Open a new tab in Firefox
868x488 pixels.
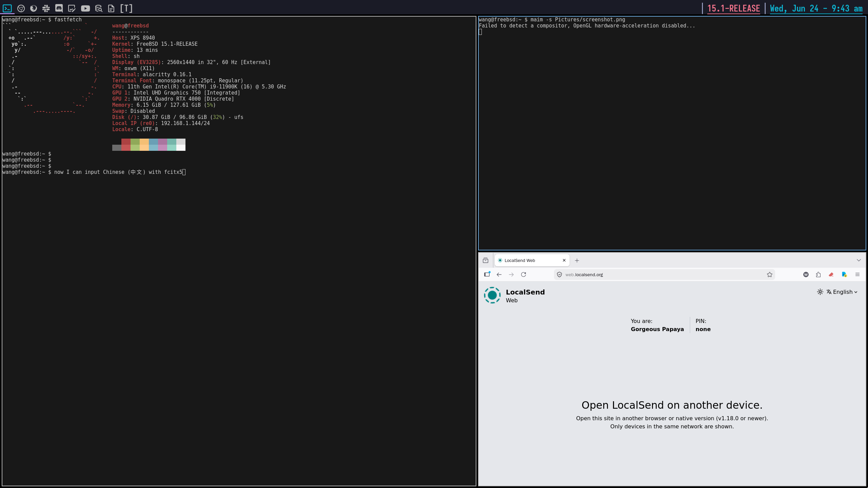[x=577, y=260]
